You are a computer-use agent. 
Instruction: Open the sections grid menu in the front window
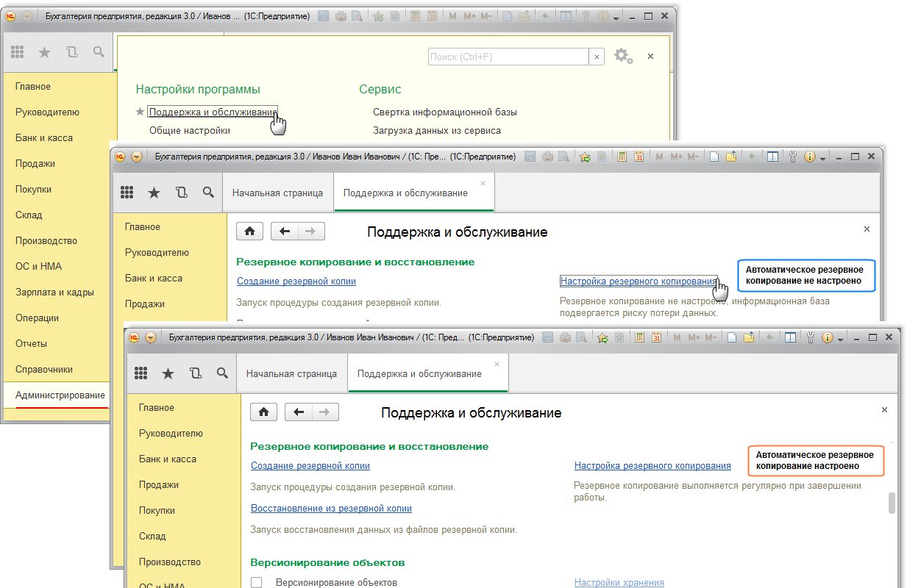141,373
